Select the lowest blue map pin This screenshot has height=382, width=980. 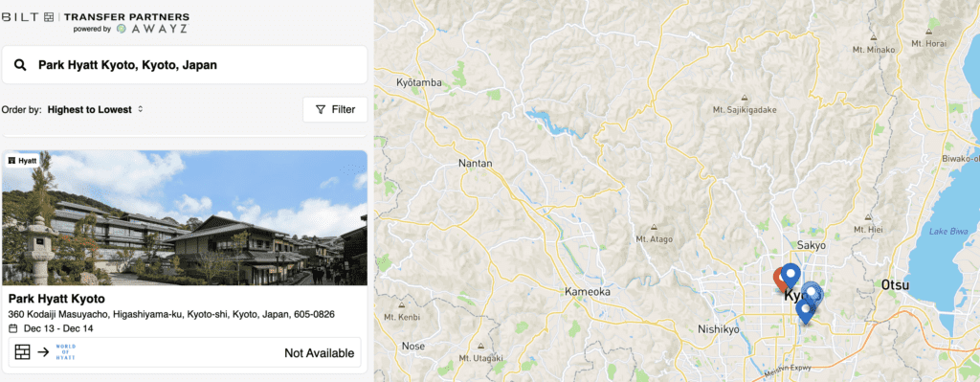click(x=805, y=311)
